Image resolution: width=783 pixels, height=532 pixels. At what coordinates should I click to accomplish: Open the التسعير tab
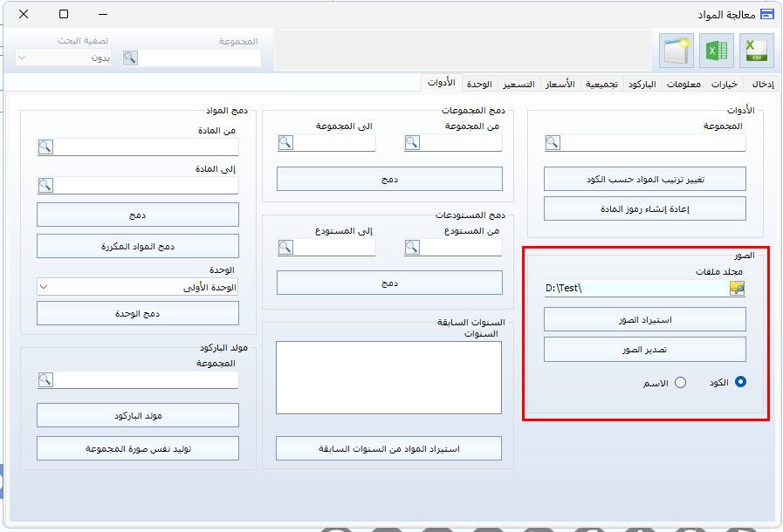tap(518, 85)
